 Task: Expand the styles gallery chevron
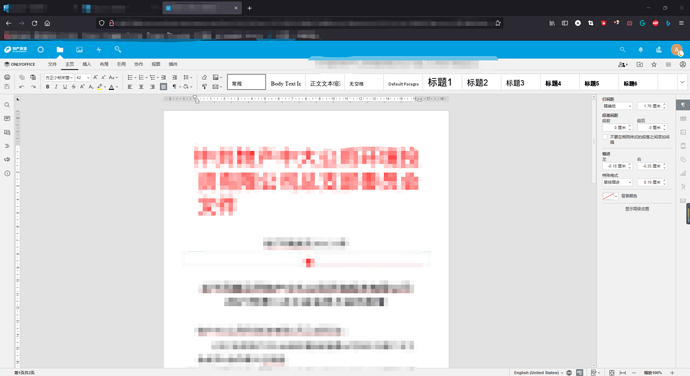click(x=682, y=82)
